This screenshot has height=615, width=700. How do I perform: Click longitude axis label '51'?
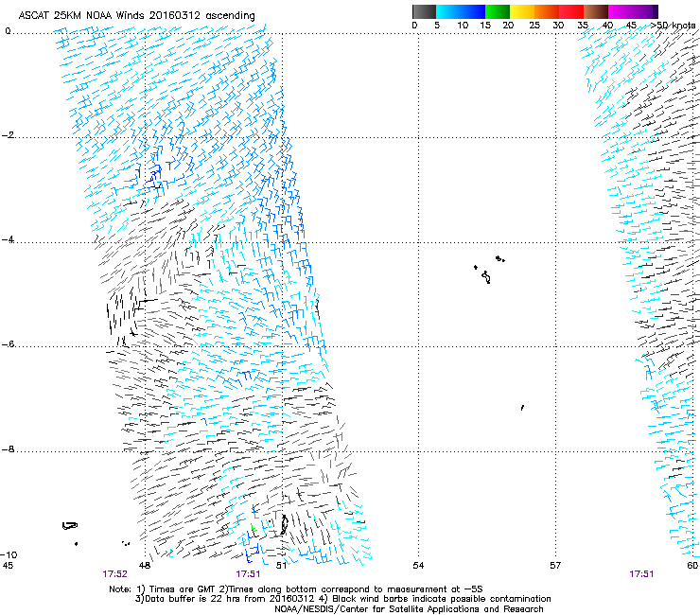click(x=281, y=566)
